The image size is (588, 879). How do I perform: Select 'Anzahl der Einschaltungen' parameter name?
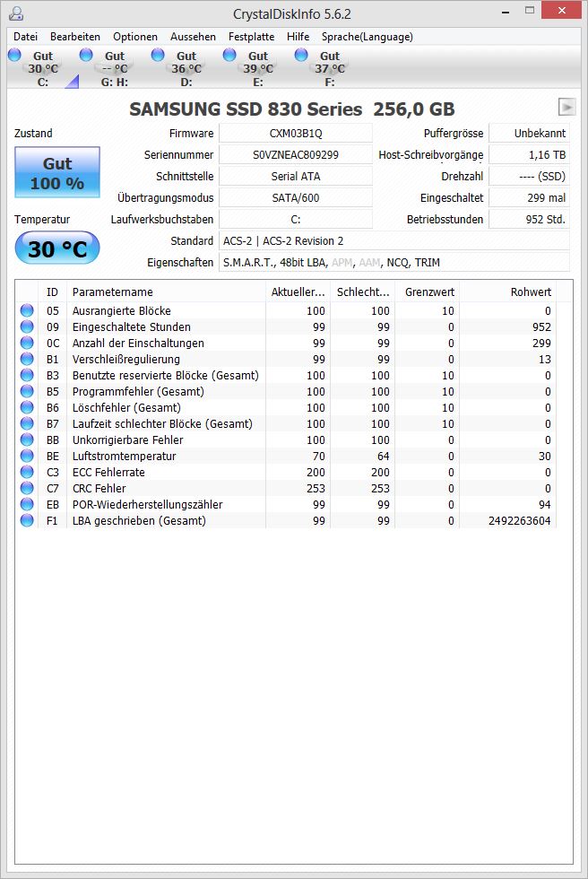(x=138, y=343)
